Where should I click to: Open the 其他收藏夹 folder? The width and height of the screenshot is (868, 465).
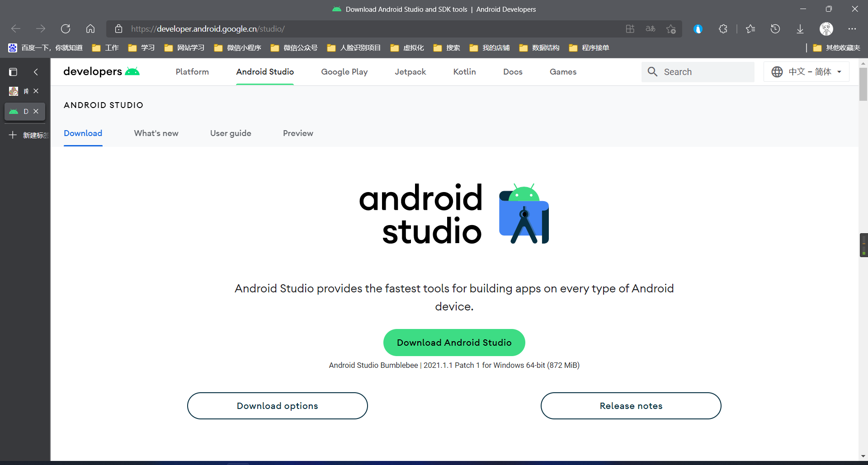pos(837,48)
